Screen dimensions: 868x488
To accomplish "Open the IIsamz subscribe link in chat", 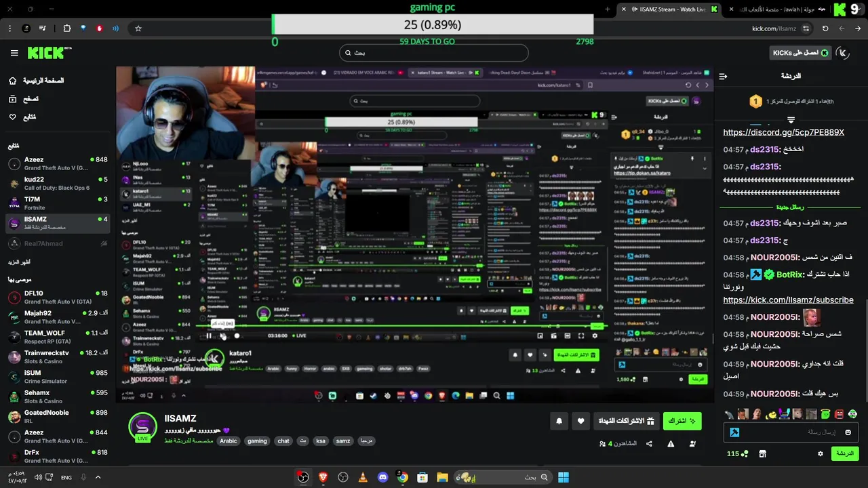I will pyautogui.click(x=788, y=300).
